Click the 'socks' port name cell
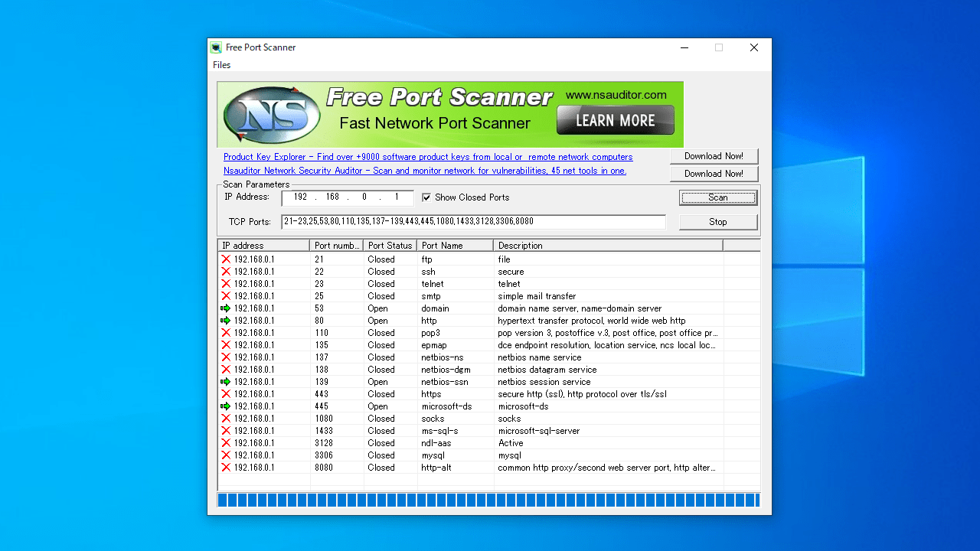Image resolution: width=980 pixels, height=551 pixels. (433, 419)
